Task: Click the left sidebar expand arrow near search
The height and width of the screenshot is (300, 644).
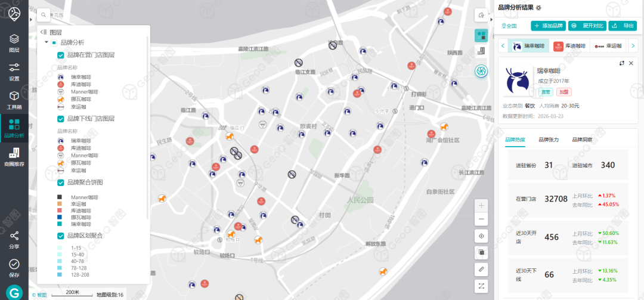Action: (x=31, y=19)
